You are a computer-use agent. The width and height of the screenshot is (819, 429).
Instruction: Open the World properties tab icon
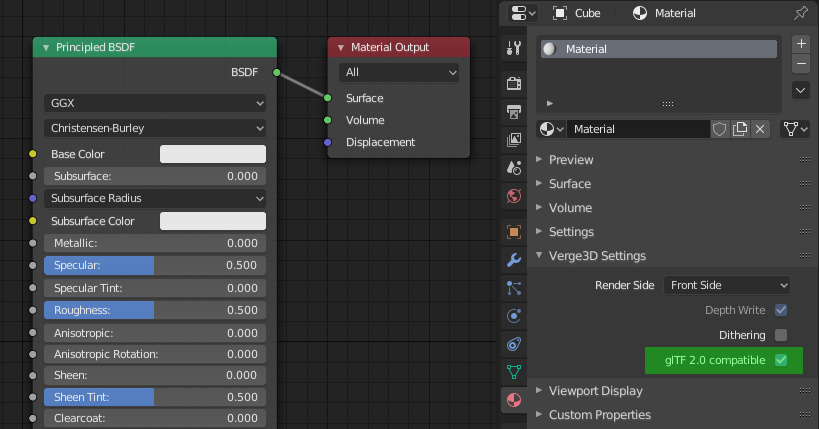[514, 196]
